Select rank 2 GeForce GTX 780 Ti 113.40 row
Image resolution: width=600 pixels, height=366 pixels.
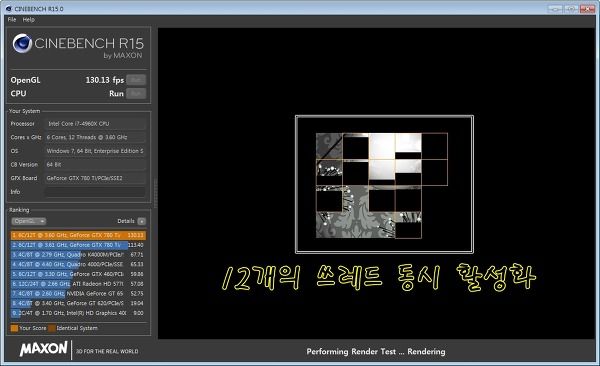78,245
